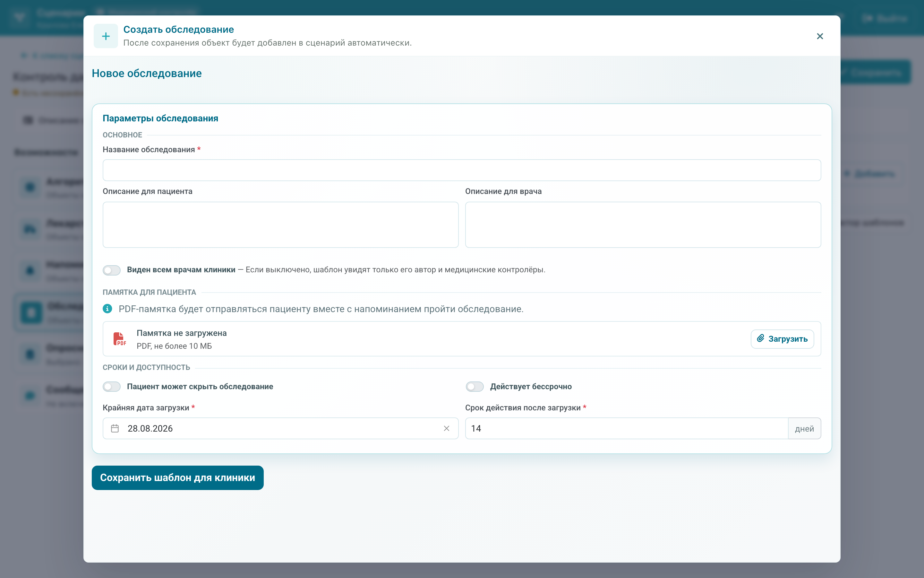
Task: Close the Создать обследование dialog
Action: coord(820,36)
